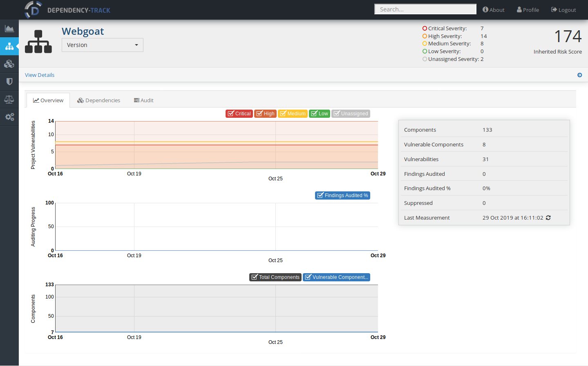Viewport: 588px width, 366px height.
Task: Click Critical Severity label in header
Action: tap(447, 29)
